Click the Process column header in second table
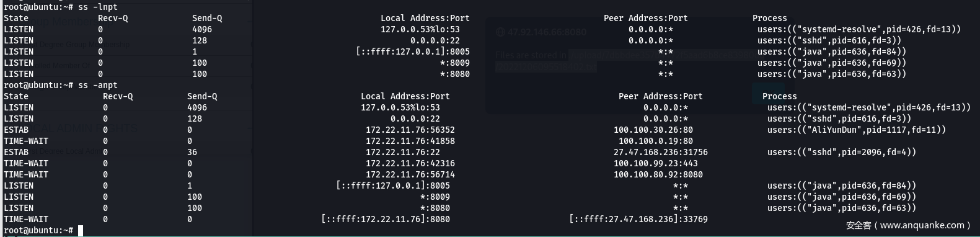Viewport: 980px width, 237px height. point(780,96)
